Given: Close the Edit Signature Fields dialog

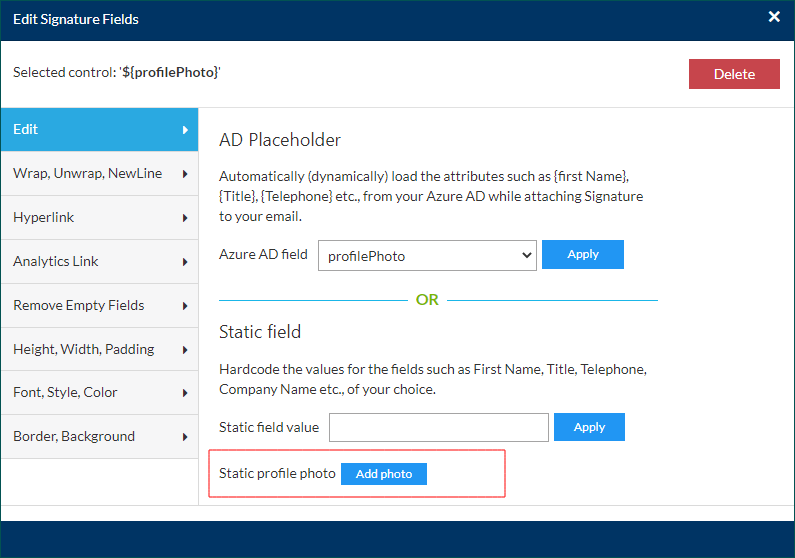Looking at the screenshot, I should pyautogui.click(x=773, y=17).
